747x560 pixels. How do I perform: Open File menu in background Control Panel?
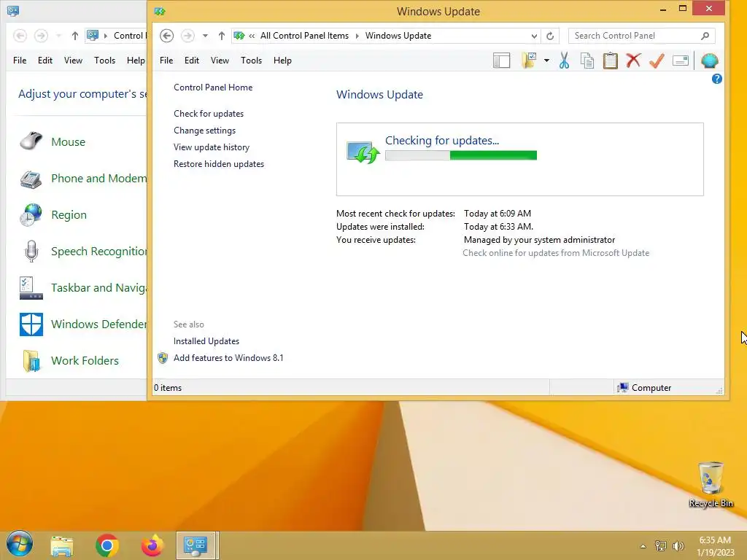(20, 61)
